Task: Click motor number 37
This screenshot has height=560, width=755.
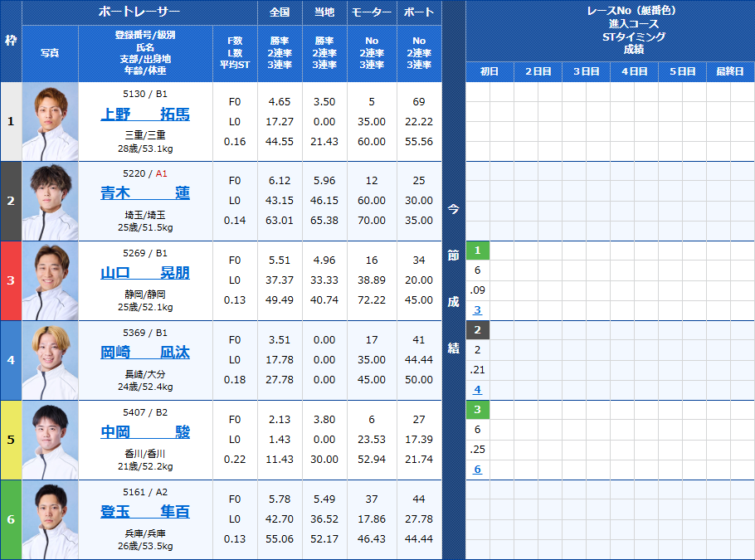Action: coord(372,499)
